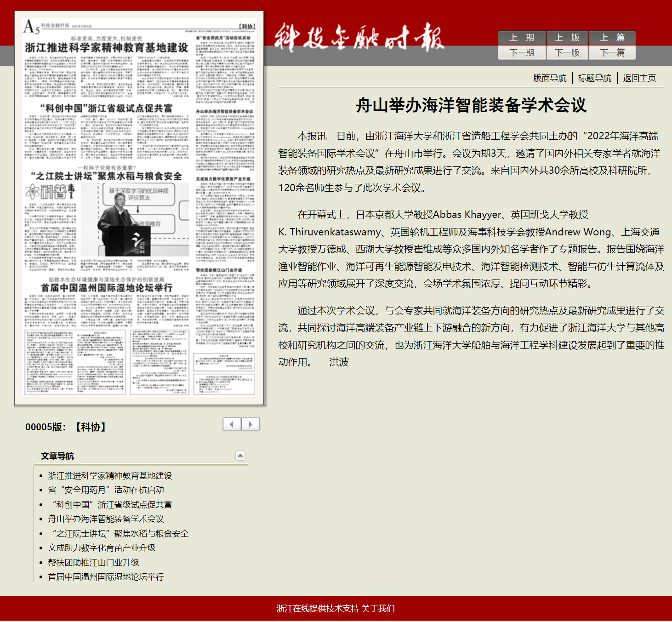The width and height of the screenshot is (672, 622).
Task: Open article 舟山举办海洋智能装备学术会议 in list
Action: [x=106, y=519]
